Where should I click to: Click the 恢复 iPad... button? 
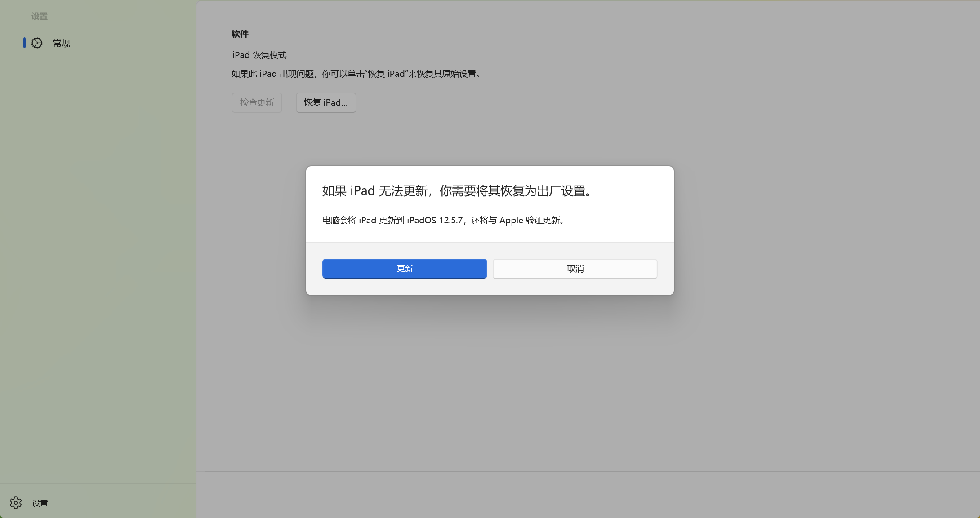325,102
